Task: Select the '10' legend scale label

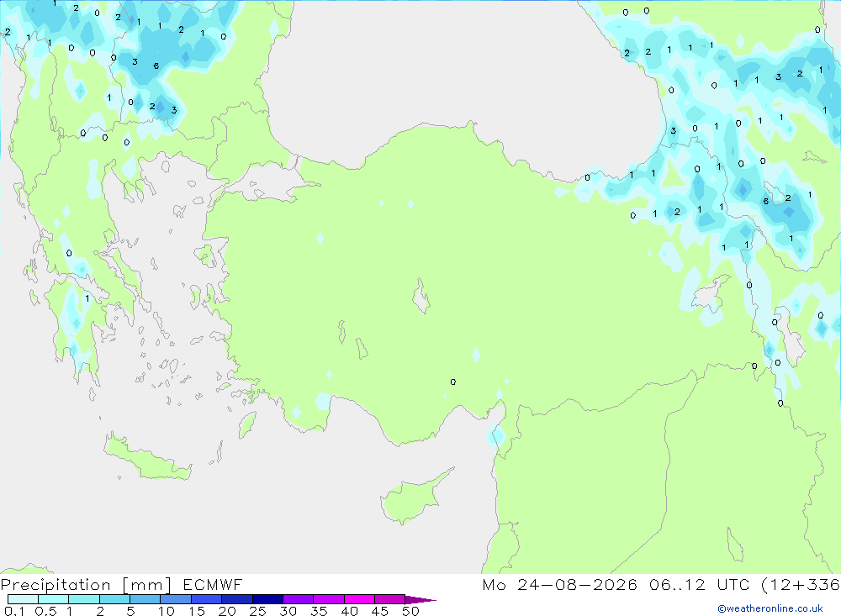Action: click(x=167, y=611)
